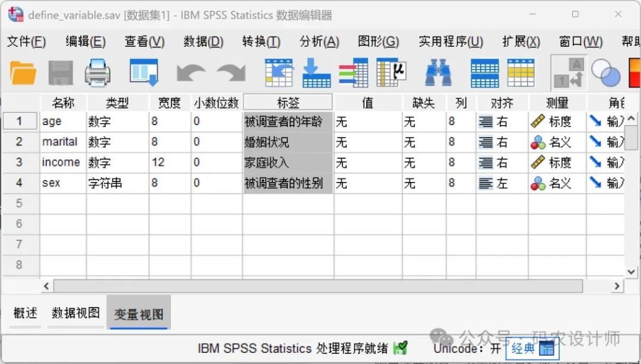Click the Go to variable icon

click(x=316, y=73)
